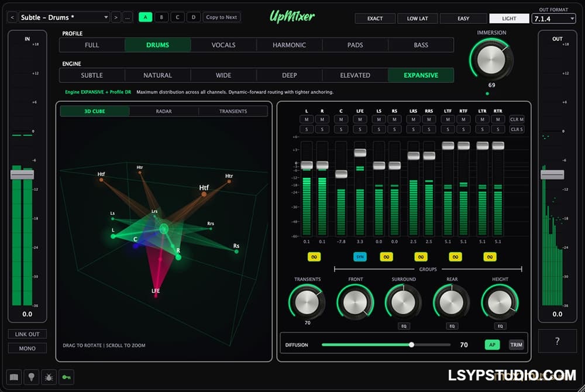585x392 pixels.
Task: Open the Height group EQ
Action: click(x=500, y=326)
